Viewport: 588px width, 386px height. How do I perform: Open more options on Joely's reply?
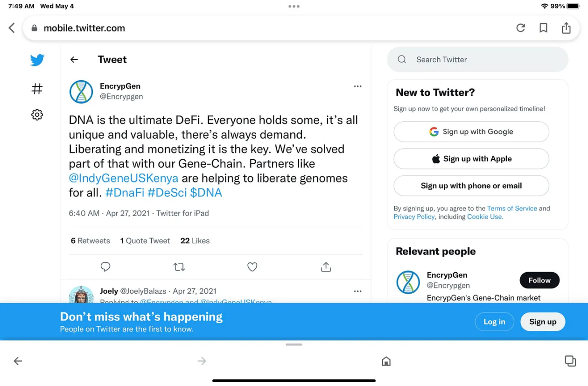357,291
